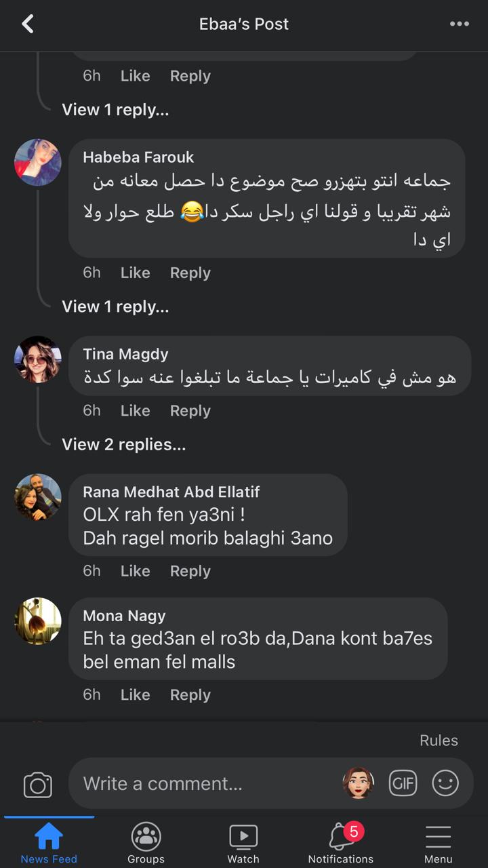
Task: Open the Menu tab
Action: click(438, 843)
